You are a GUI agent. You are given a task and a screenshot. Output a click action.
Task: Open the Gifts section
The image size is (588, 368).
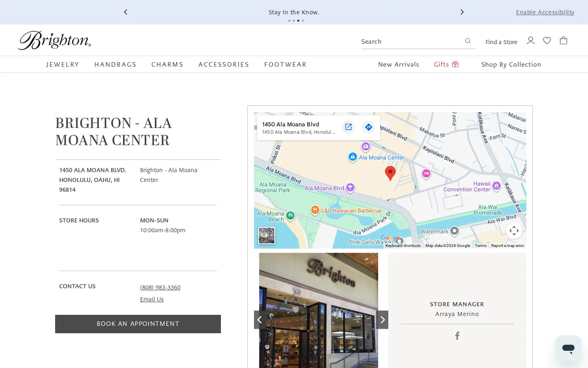click(x=446, y=65)
